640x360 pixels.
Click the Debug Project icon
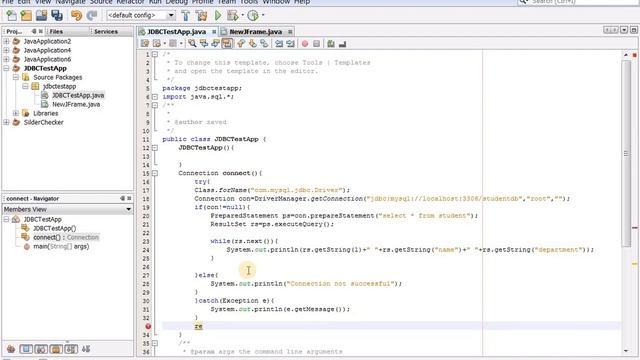pos(233,16)
